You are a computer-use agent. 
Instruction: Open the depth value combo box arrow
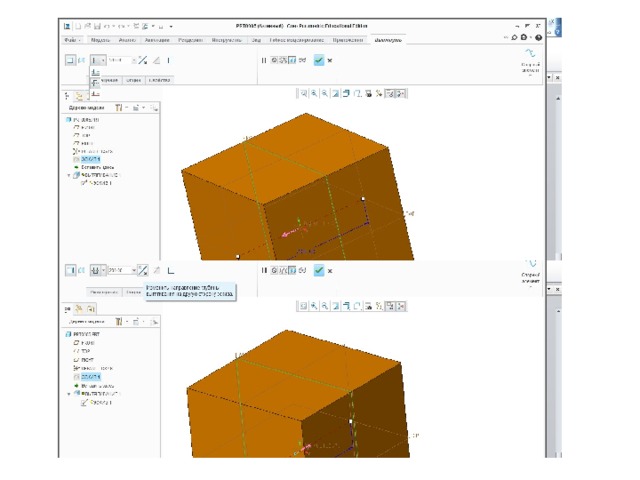point(133,60)
